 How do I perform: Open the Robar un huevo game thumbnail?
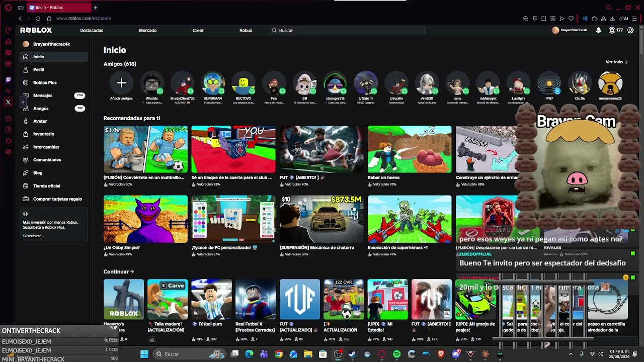(x=410, y=149)
